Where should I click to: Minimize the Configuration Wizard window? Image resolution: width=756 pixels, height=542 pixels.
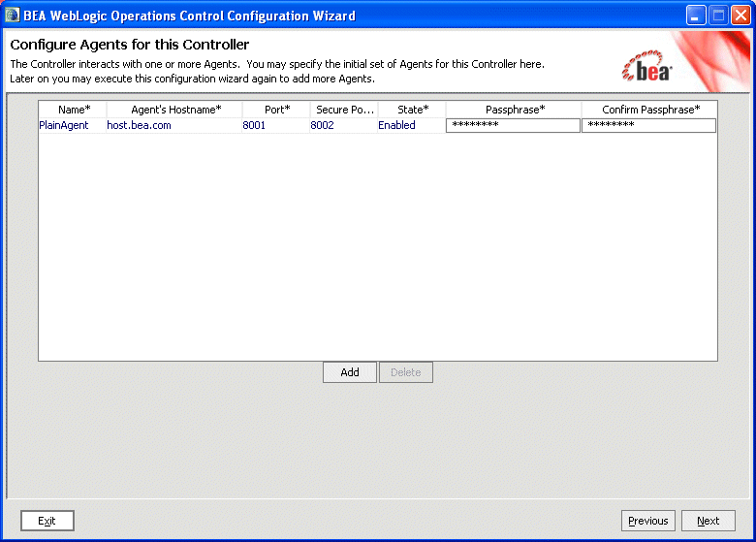pos(696,16)
